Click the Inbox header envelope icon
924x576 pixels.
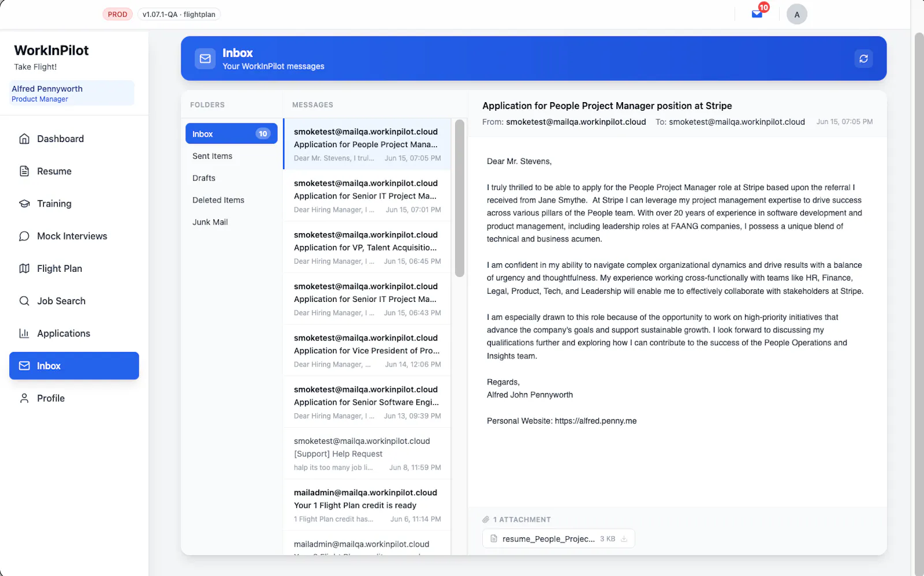(x=205, y=58)
